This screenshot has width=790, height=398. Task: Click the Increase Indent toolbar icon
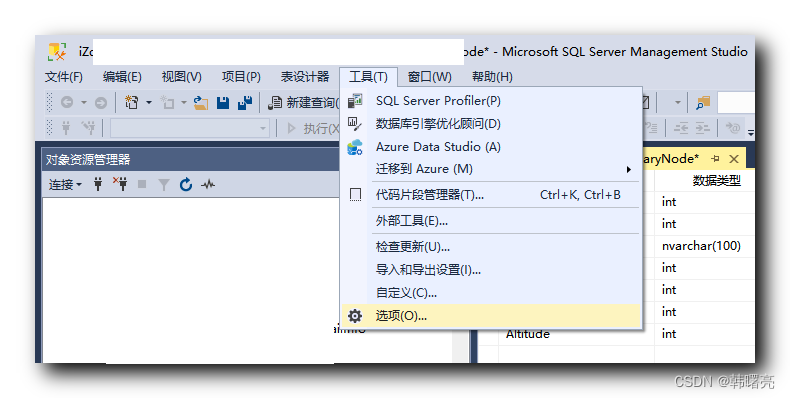703,128
